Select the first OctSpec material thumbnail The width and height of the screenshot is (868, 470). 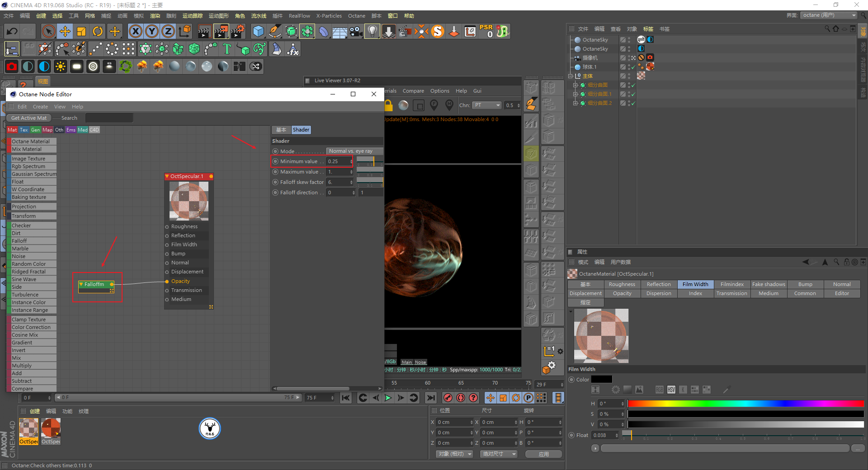point(28,431)
